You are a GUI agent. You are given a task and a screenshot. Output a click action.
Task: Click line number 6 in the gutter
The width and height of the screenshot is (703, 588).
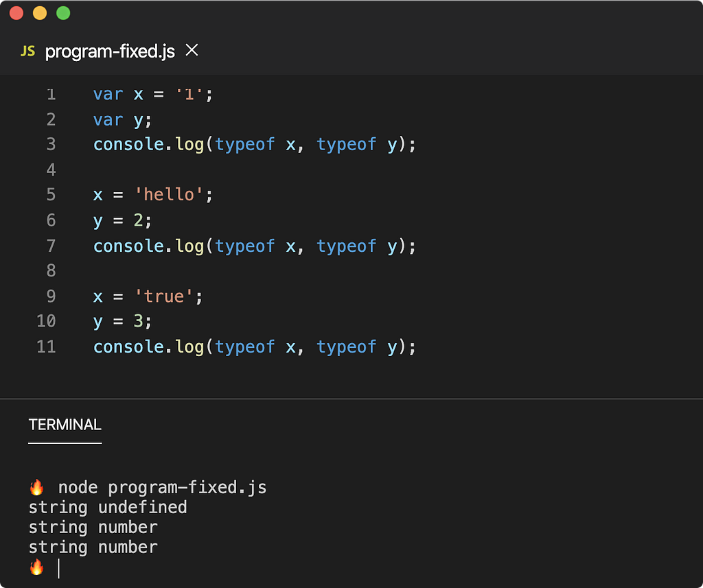click(x=51, y=220)
